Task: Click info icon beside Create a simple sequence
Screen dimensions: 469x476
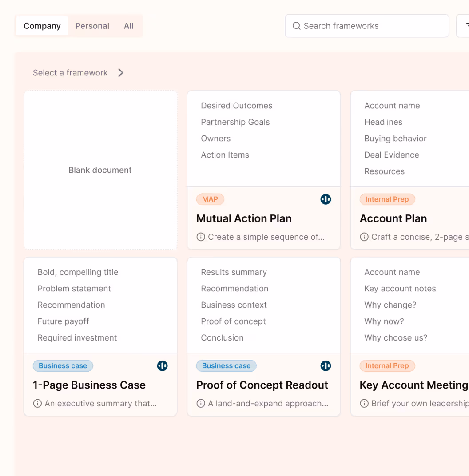Action: [201, 237]
